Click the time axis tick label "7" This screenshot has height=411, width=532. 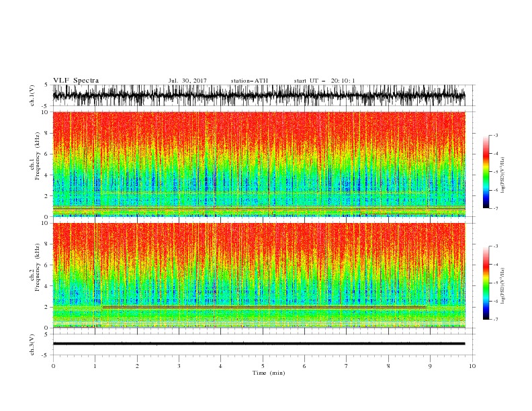pos(347,366)
